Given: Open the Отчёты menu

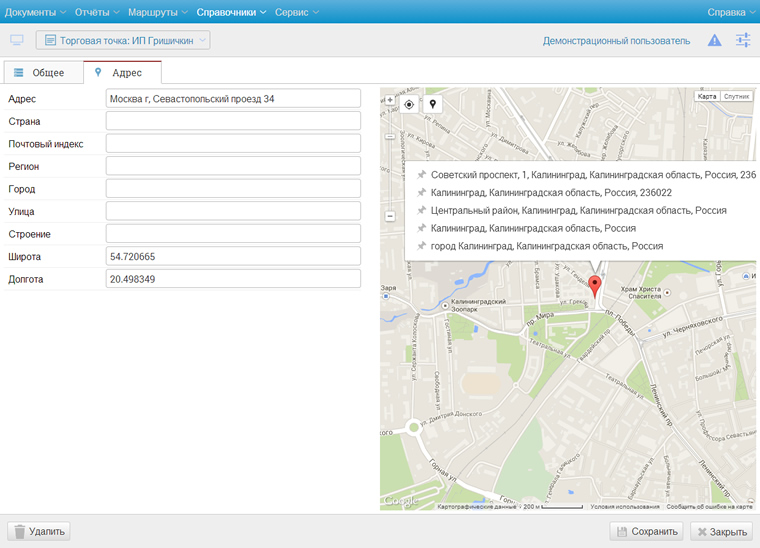Looking at the screenshot, I should tap(96, 12).
